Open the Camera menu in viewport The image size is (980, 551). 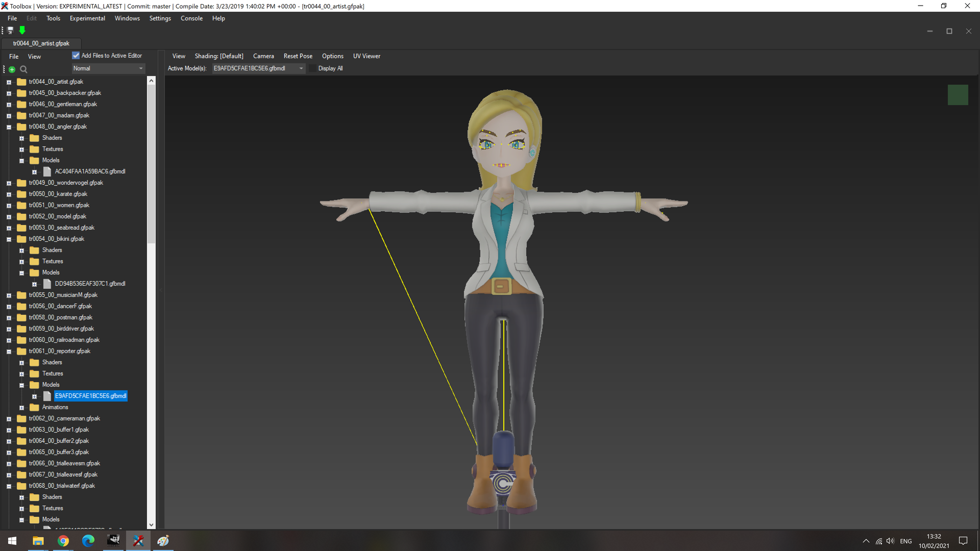pyautogui.click(x=263, y=56)
